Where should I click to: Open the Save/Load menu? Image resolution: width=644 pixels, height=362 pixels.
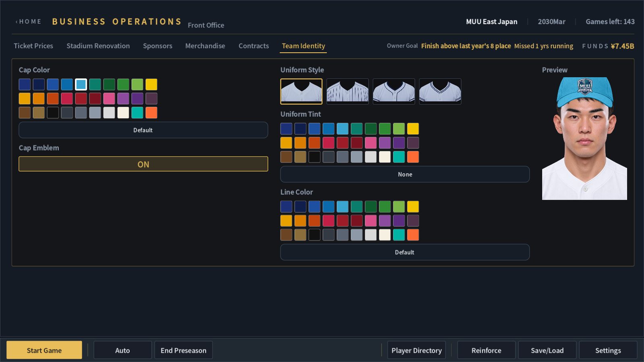pos(547,350)
